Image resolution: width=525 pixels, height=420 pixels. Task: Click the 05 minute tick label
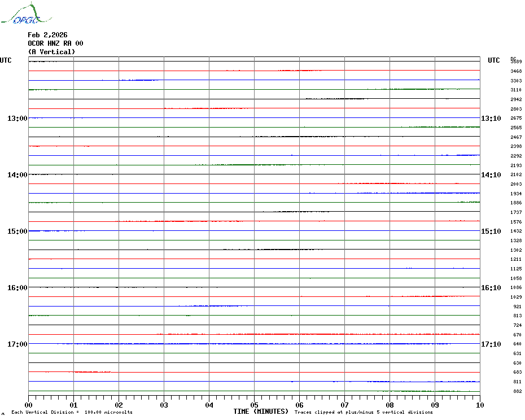coord(254,405)
